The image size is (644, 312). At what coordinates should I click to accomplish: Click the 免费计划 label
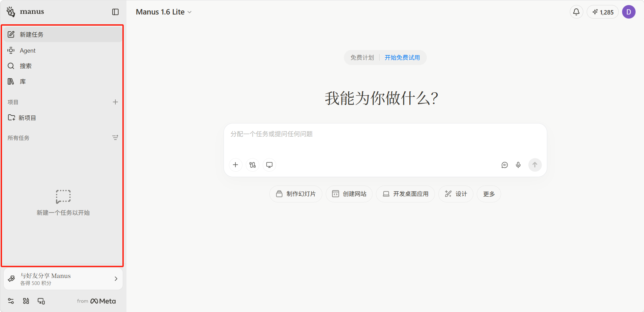(x=362, y=58)
